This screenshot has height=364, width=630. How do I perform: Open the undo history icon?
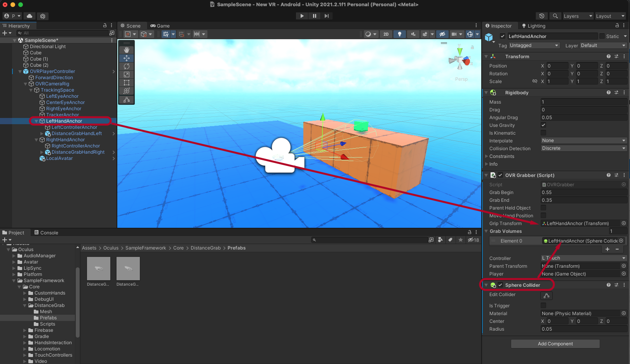(x=542, y=16)
